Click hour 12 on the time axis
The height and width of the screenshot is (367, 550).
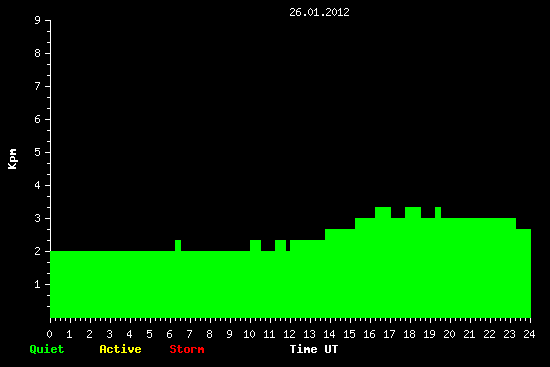point(289,334)
